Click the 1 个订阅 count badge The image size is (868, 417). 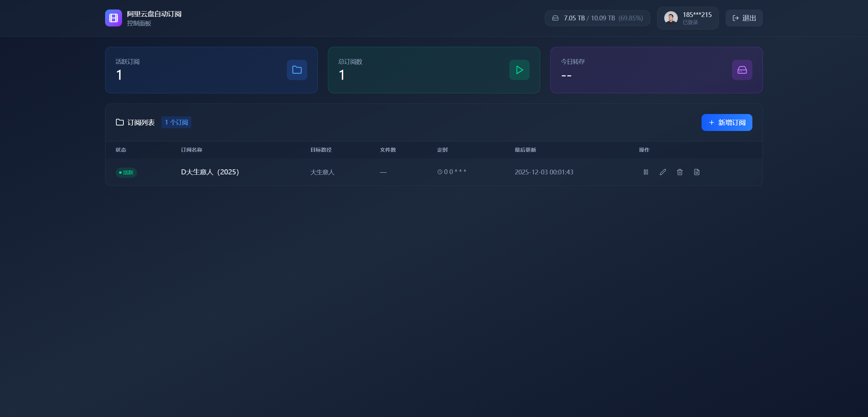176,122
